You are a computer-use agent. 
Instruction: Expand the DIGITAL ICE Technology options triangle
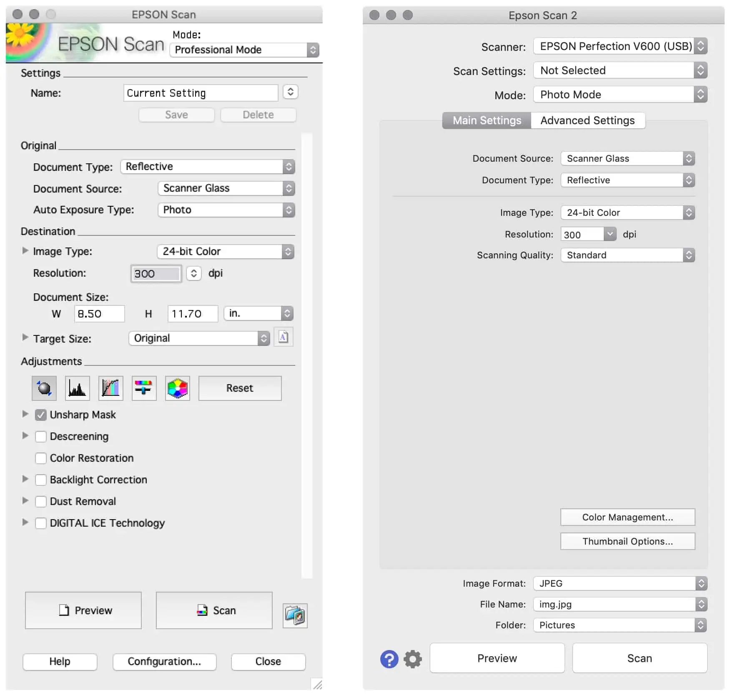[25, 522]
